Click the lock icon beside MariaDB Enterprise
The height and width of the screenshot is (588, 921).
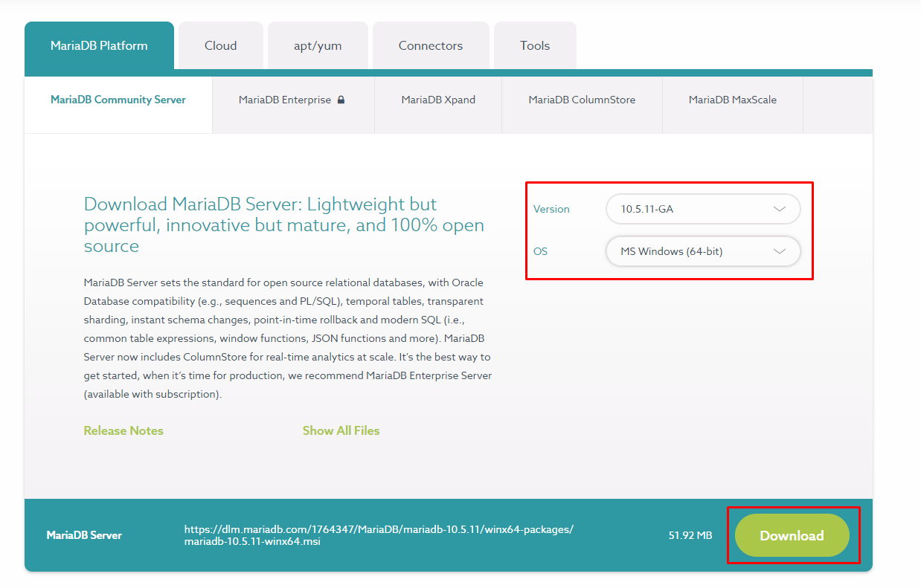pyautogui.click(x=341, y=100)
